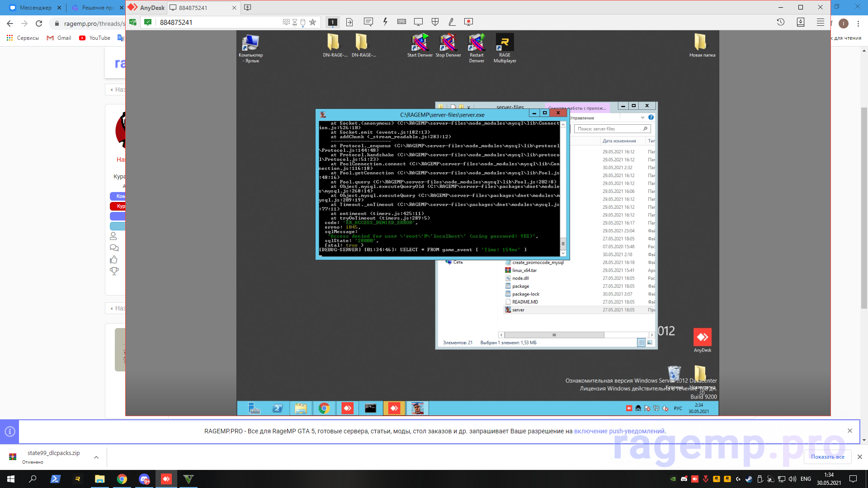Open AnyDesk main hamburger menu
The height and width of the screenshot is (488, 868).
coord(821,22)
